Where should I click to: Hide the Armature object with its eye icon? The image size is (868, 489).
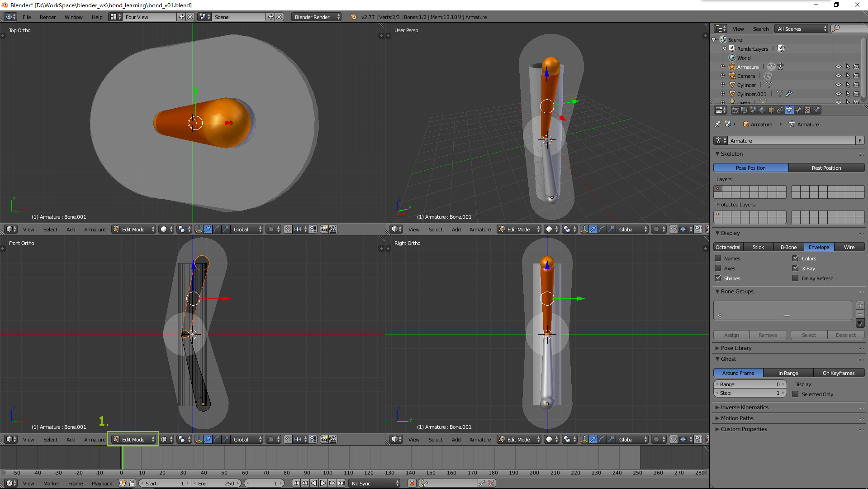click(838, 67)
